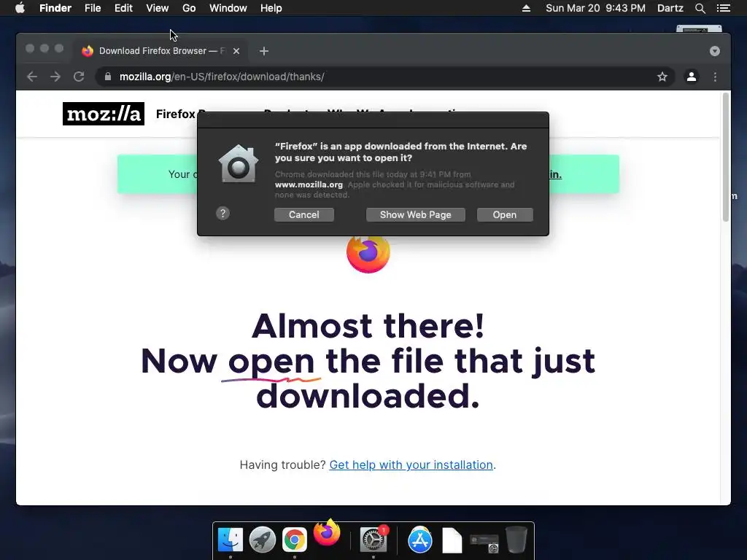The image size is (747, 560).
Task: Click the Mozilla logo
Action: 104,114
